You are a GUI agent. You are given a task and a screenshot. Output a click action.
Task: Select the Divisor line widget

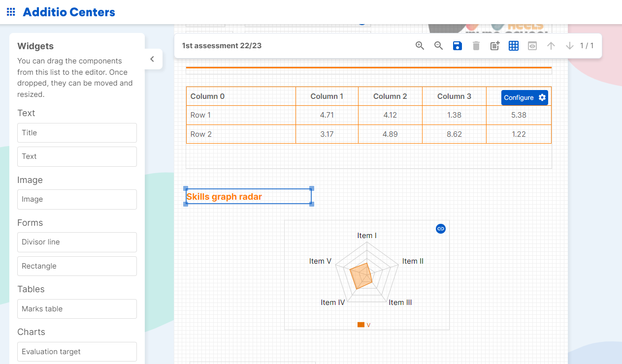point(77,242)
